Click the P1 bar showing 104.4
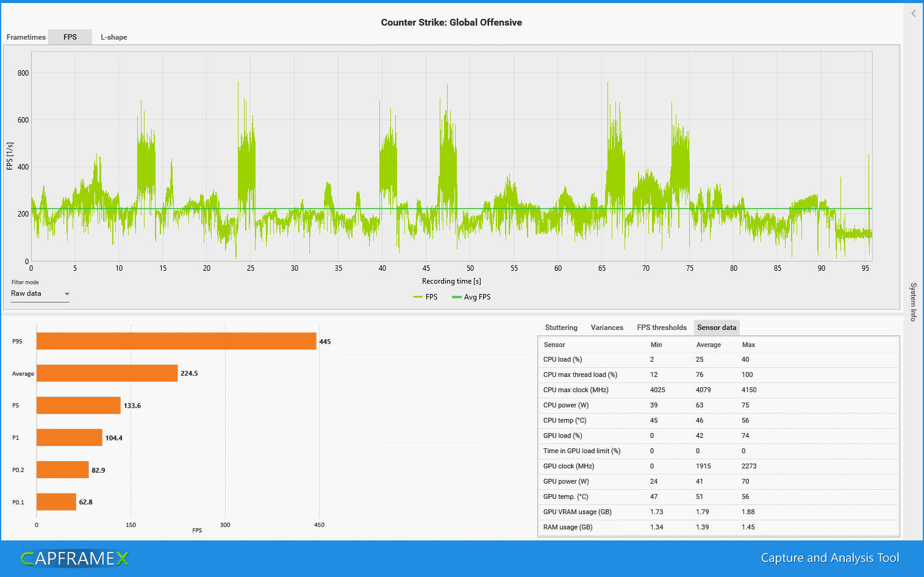 pyautogui.click(x=70, y=437)
